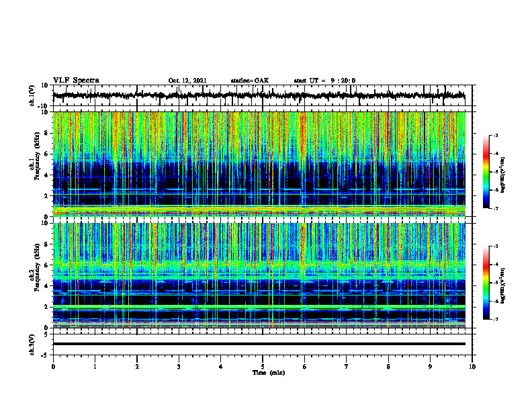Click the "ch.1(V)" waveform axis label

tap(32, 95)
